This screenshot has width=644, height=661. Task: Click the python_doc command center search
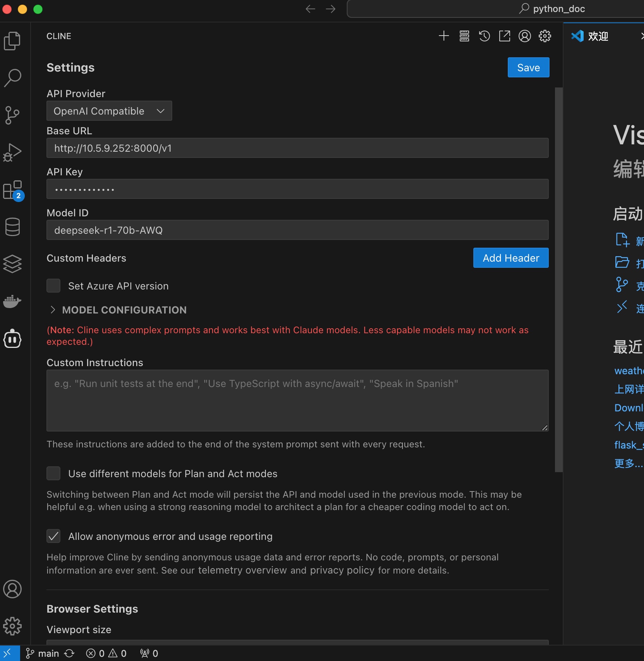point(495,9)
